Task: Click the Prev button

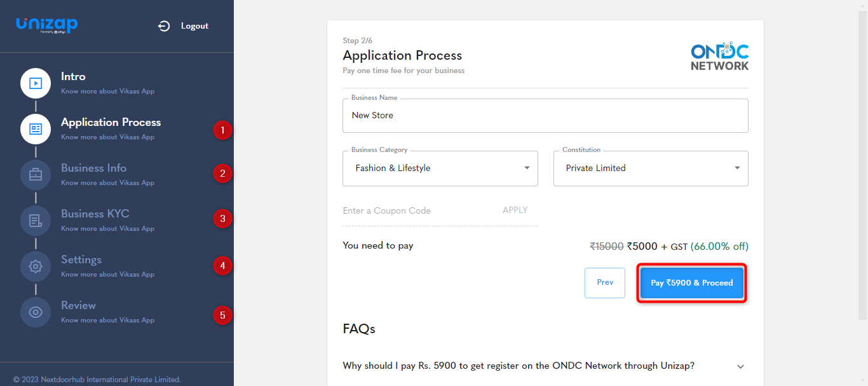Action: [605, 283]
